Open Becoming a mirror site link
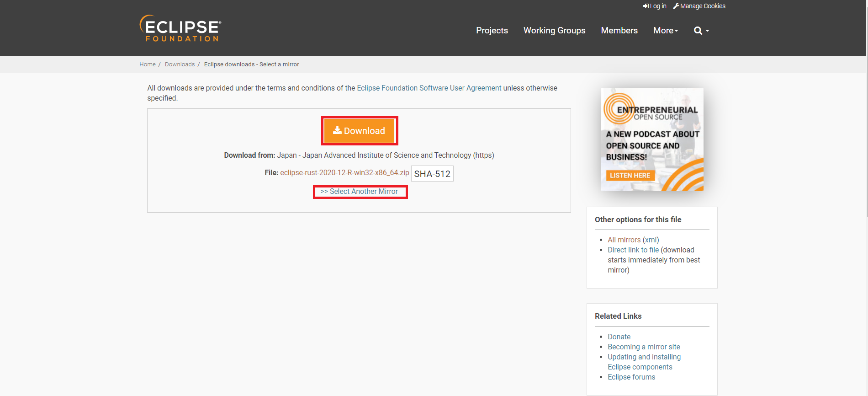This screenshot has height=396, width=868. point(644,347)
